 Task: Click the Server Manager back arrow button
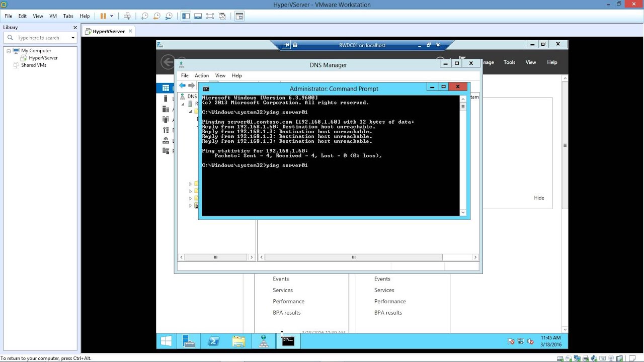pyautogui.click(x=168, y=62)
